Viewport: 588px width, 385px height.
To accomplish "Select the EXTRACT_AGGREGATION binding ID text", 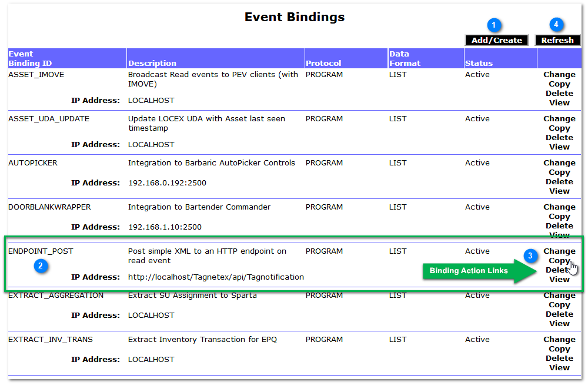I will [x=56, y=296].
